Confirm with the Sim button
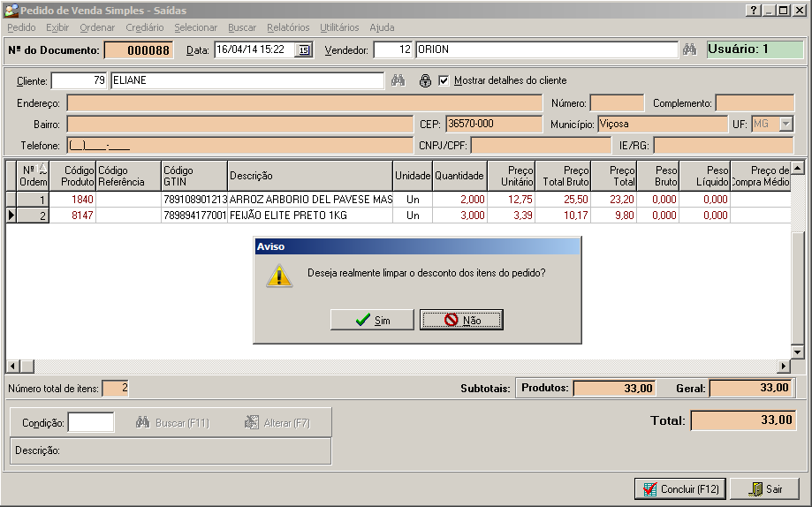This screenshot has width=812, height=507. tap(372, 320)
